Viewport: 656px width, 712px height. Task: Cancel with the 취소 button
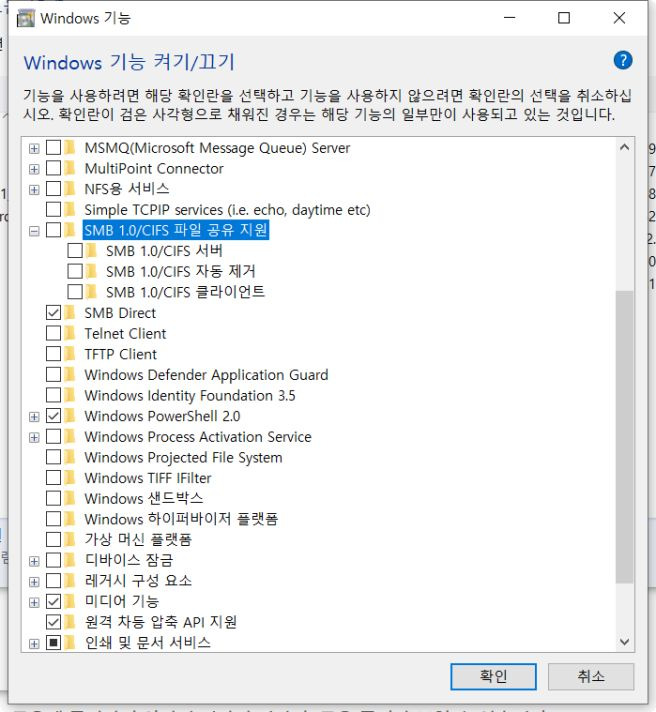[591, 676]
